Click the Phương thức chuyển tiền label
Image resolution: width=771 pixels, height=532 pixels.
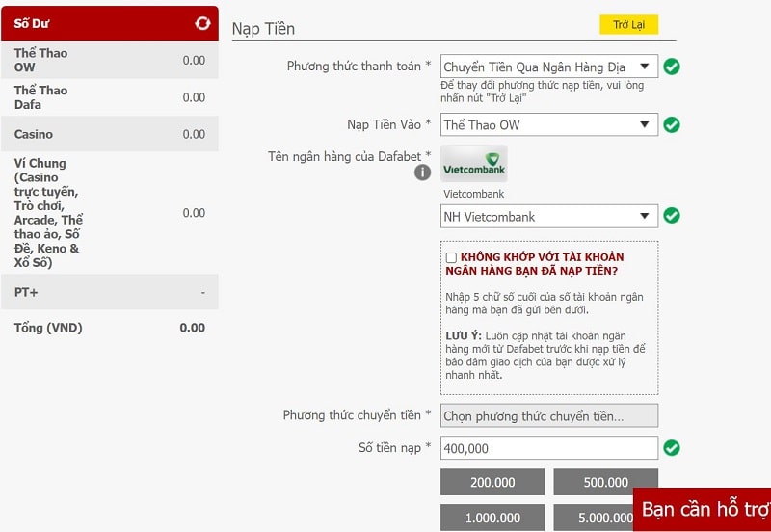coord(357,415)
